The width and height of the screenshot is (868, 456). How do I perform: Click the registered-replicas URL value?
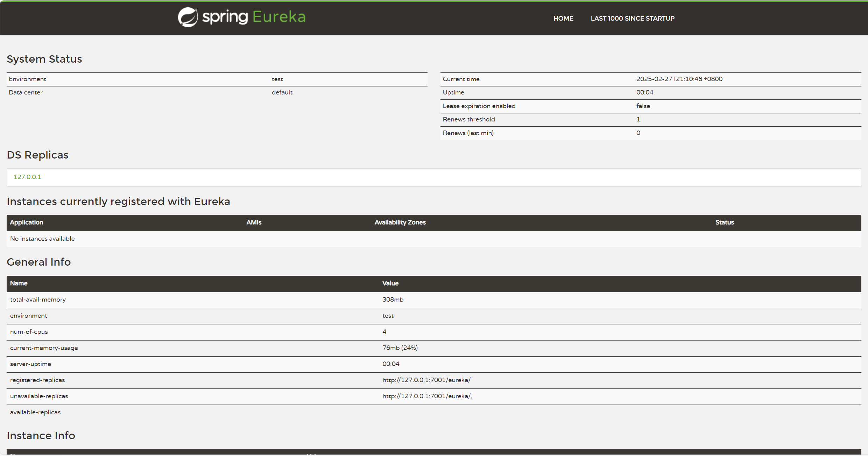[x=426, y=380]
